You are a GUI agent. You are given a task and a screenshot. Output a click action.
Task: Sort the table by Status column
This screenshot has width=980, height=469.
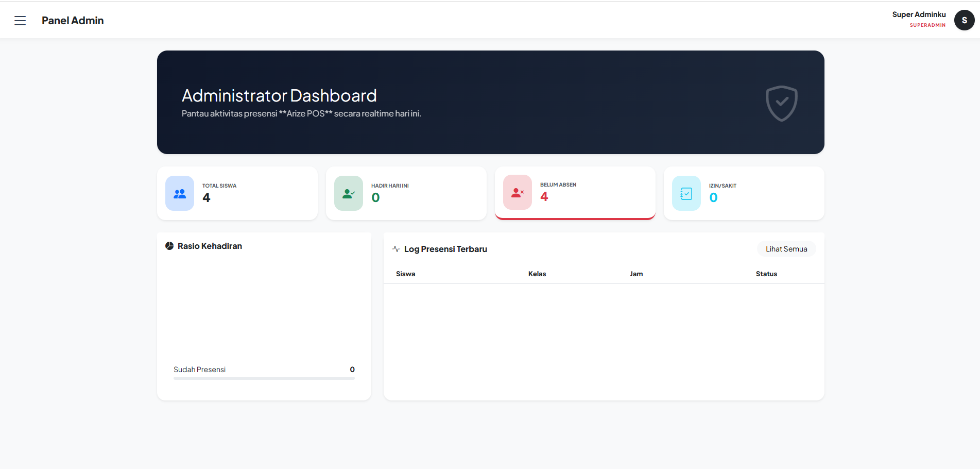(766, 274)
